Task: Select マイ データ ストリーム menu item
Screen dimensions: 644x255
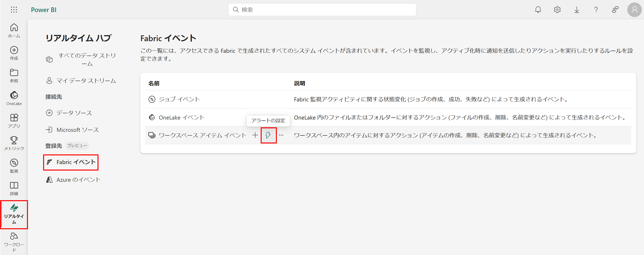Action: [x=81, y=81]
